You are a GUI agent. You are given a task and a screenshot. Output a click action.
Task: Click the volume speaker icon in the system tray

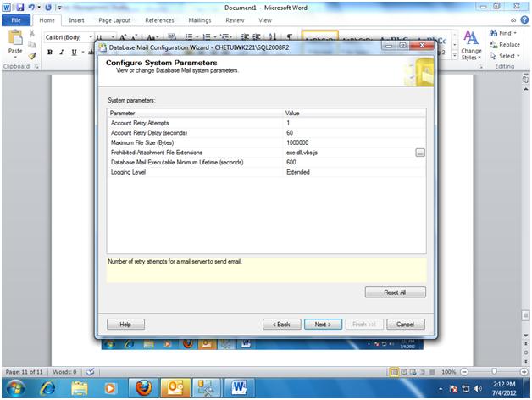coord(478,388)
